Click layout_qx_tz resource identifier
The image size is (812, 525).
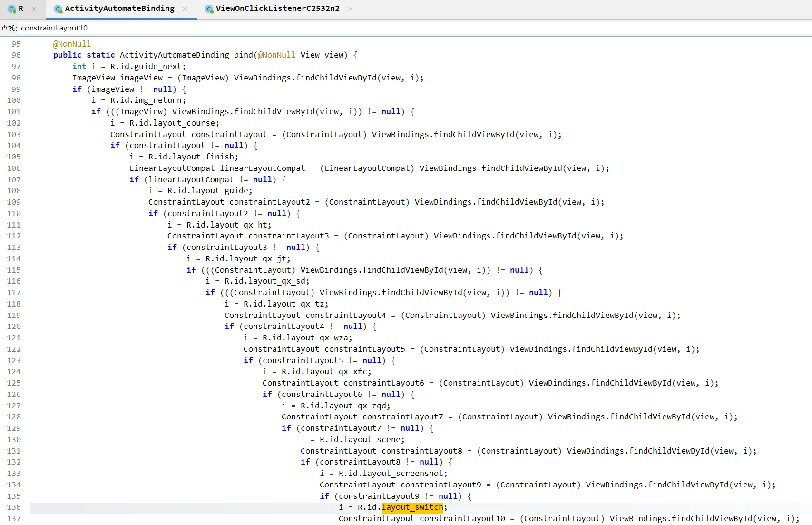tap(295, 304)
